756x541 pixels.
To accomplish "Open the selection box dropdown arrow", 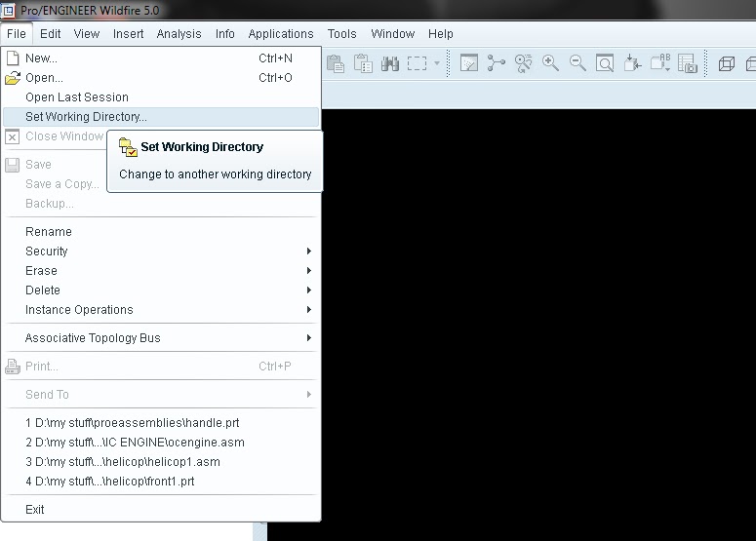I will pos(437,63).
